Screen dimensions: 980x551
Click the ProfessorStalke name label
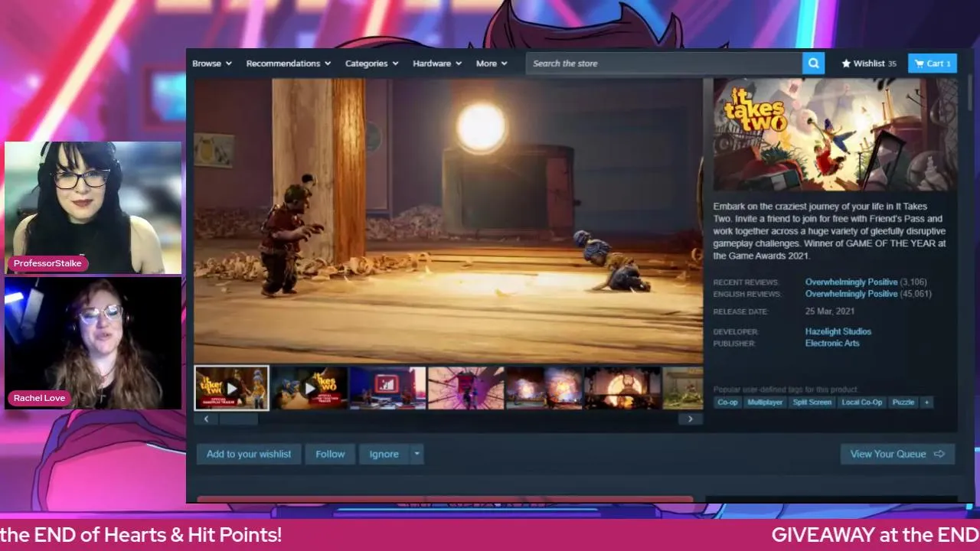47,263
